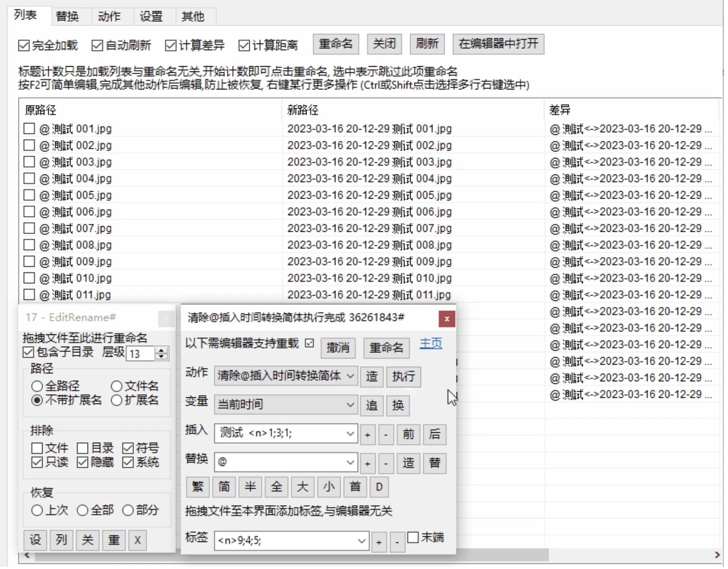
Task: Uncheck the 完全加载 checkbox
Action: 24,45
